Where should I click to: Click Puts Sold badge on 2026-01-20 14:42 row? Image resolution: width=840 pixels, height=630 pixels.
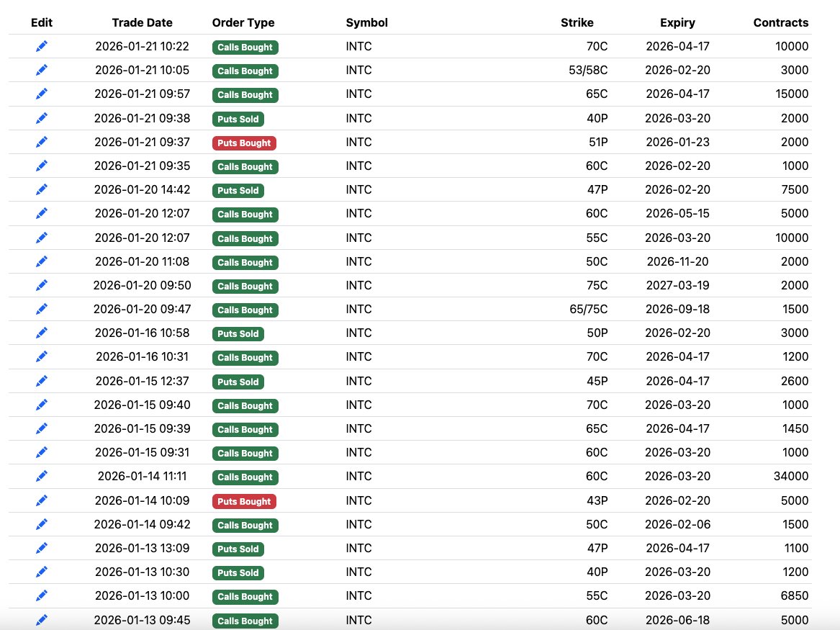[x=238, y=191]
